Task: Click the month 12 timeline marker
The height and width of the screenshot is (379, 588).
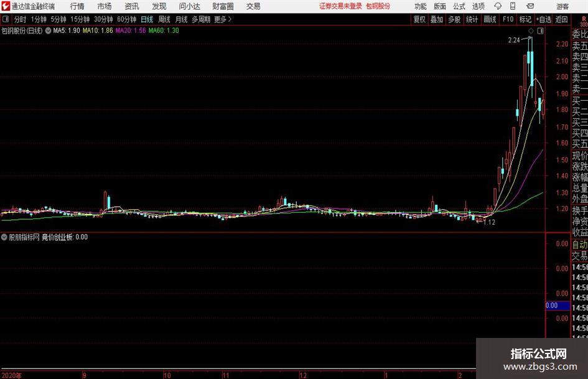Action: pos(302,375)
